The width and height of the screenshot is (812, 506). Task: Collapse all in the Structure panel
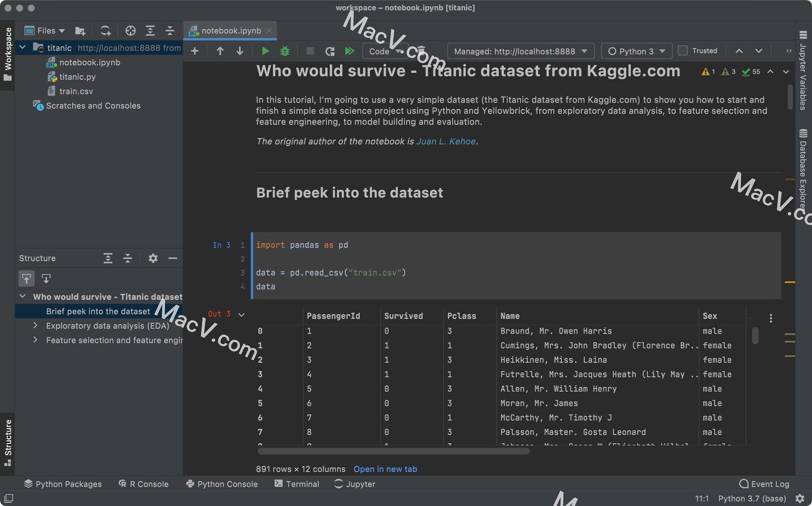tap(128, 258)
